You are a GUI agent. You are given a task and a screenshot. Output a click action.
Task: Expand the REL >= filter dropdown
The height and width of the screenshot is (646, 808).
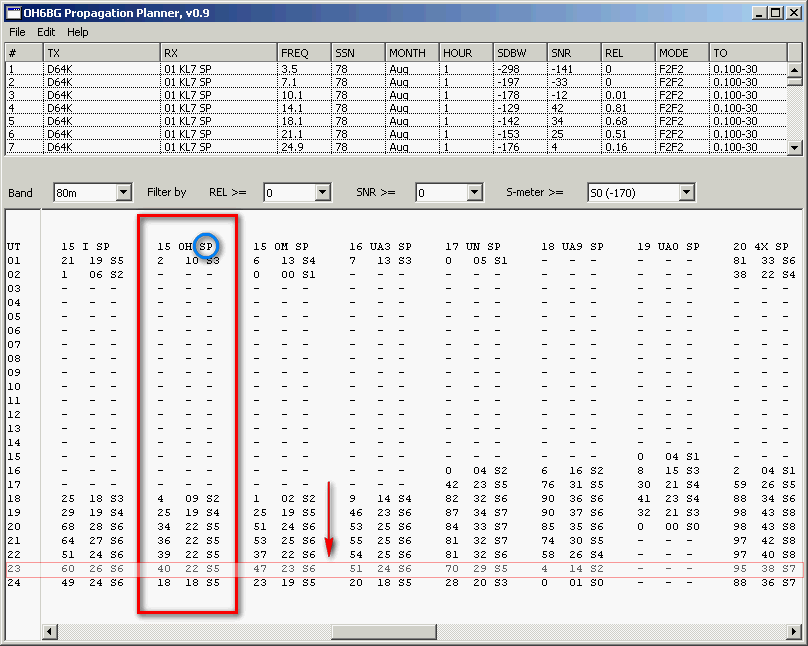pyautogui.click(x=323, y=193)
